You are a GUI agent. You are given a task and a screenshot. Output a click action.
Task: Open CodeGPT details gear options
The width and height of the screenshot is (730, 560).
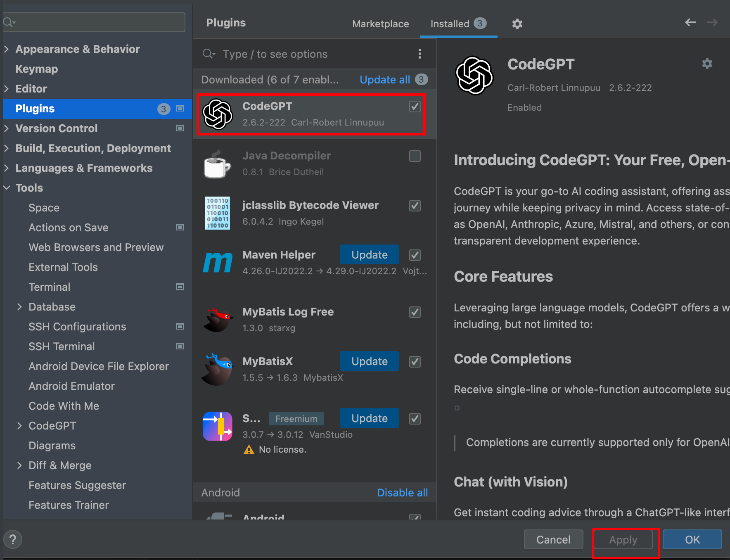click(707, 64)
